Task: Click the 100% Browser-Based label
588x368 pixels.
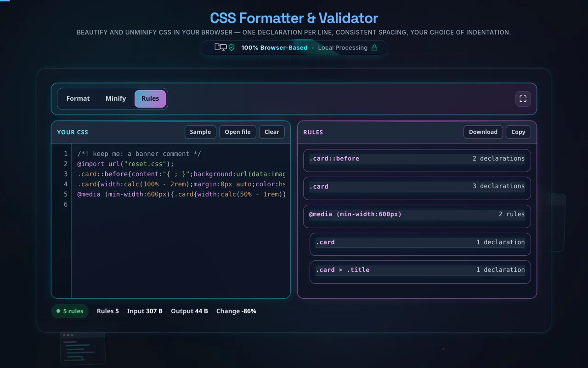Action: pos(274,47)
